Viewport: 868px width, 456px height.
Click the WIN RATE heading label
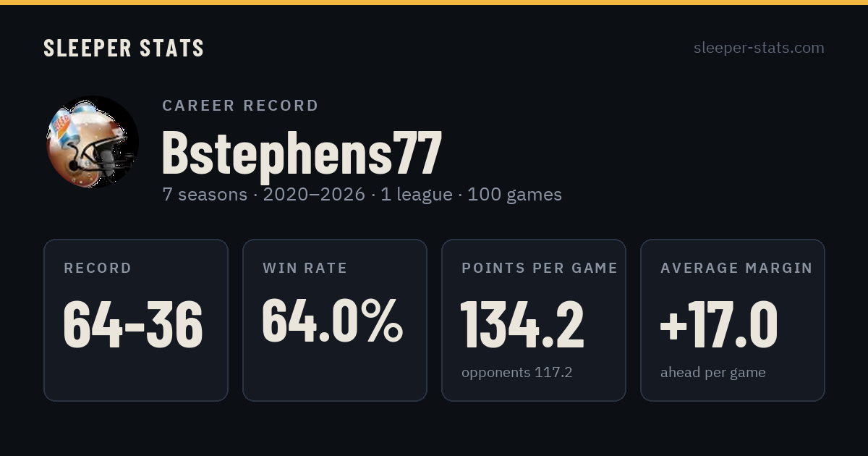(x=305, y=268)
